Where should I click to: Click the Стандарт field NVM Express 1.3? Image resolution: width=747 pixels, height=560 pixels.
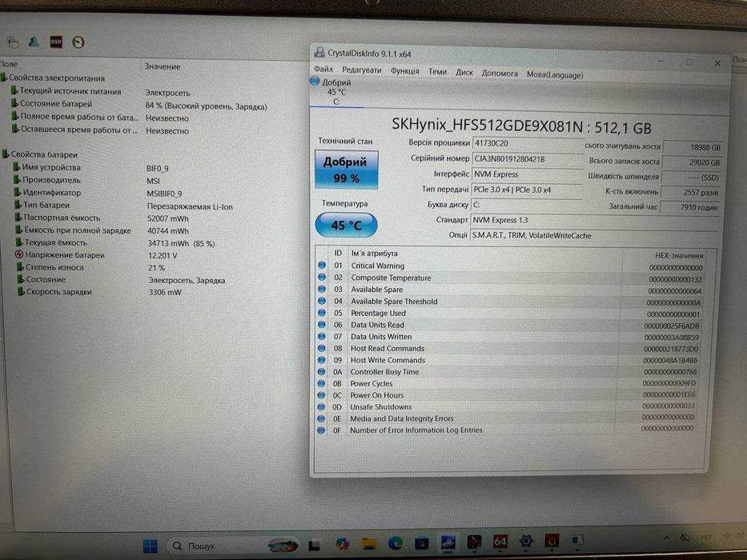(594, 221)
